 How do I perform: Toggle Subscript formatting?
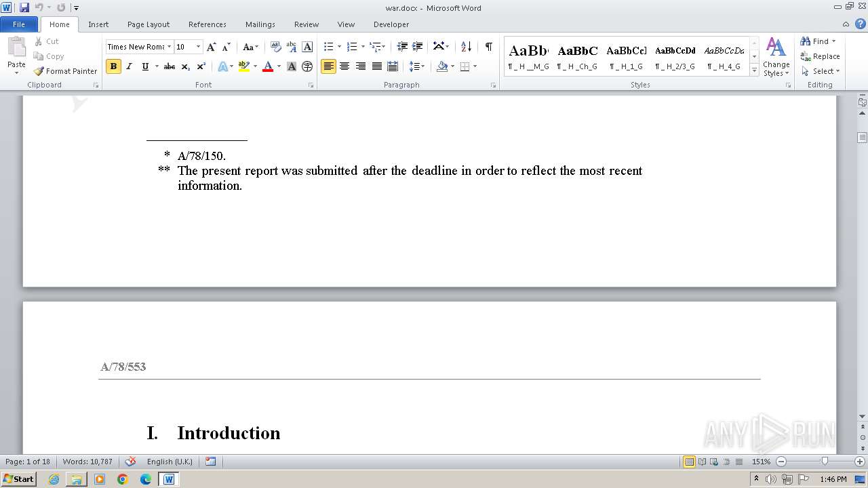tap(185, 66)
